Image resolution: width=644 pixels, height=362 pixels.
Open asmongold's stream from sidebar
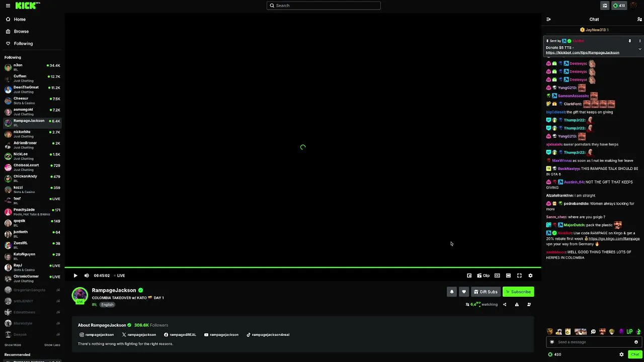coord(32,112)
